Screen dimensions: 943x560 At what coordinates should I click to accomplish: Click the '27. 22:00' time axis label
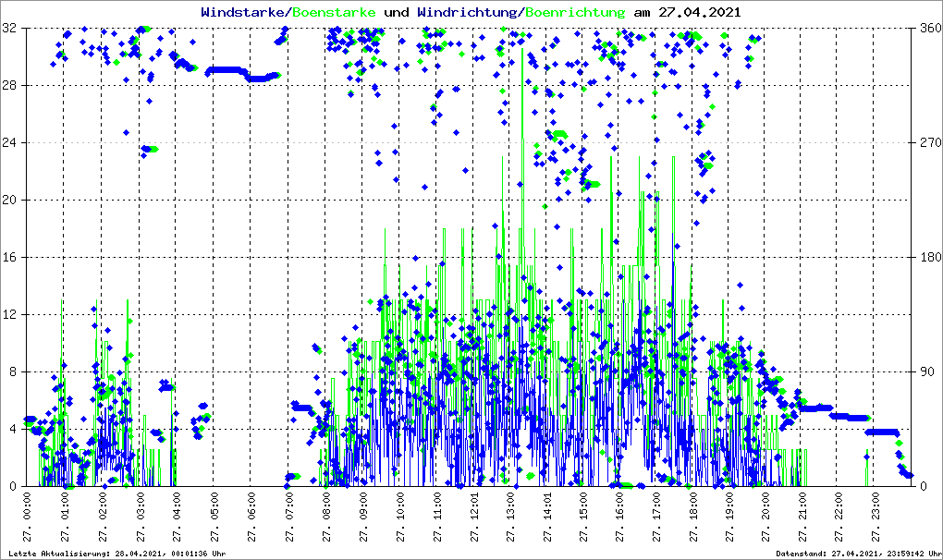tap(838, 517)
